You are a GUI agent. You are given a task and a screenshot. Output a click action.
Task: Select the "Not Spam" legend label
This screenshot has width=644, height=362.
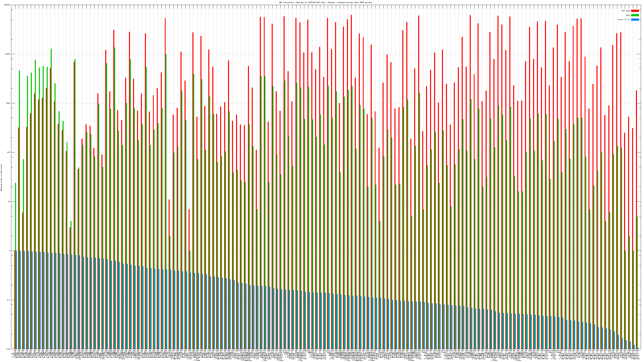(x=626, y=11)
